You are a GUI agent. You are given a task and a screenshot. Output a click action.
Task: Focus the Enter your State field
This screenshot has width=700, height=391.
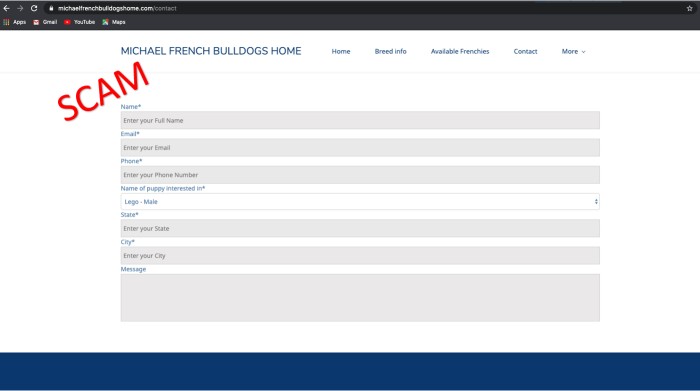(360, 228)
